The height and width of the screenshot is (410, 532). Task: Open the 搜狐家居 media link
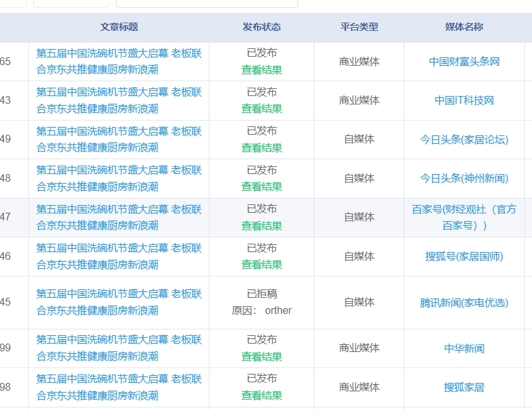[464, 387]
